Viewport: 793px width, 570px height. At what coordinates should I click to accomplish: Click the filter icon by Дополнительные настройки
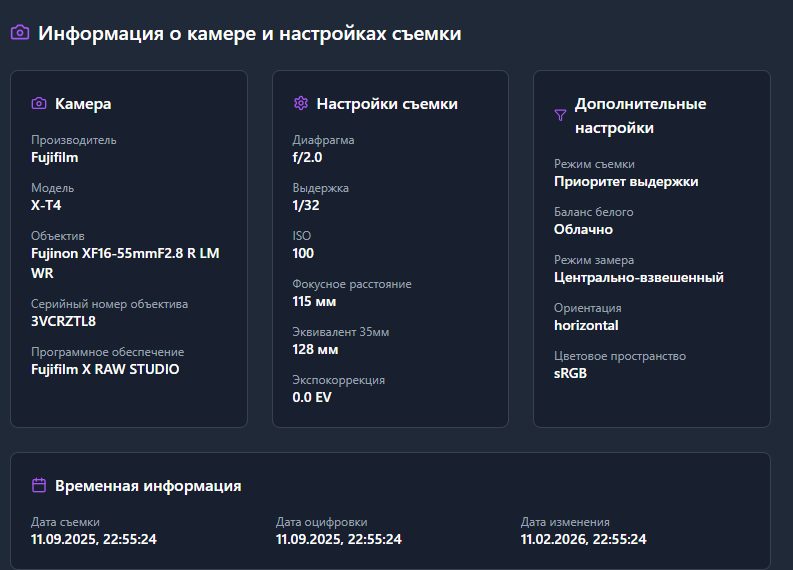pos(560,116)
